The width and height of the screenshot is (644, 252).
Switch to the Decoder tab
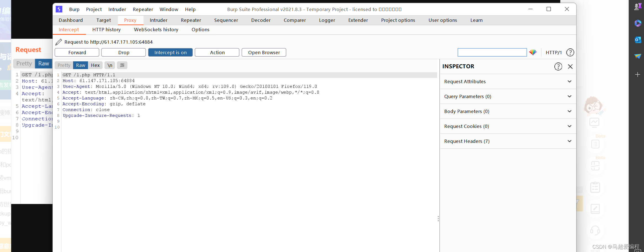point(261,20)
